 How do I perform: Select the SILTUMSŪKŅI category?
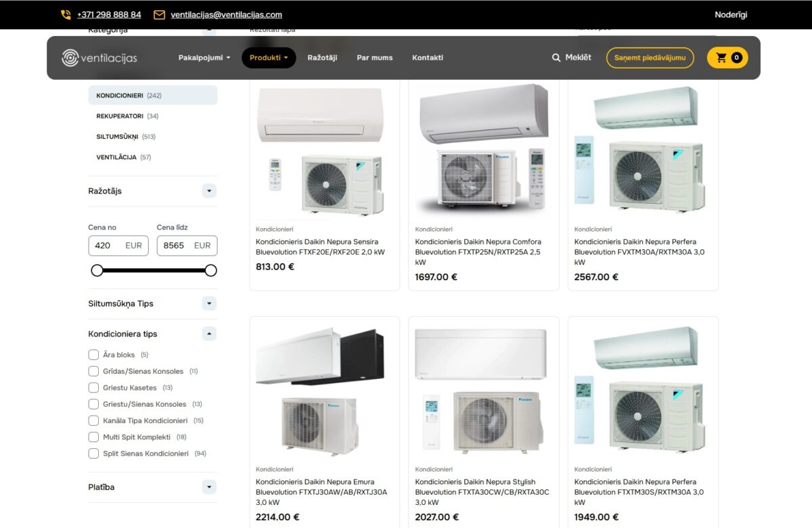[x=126, y=137]
